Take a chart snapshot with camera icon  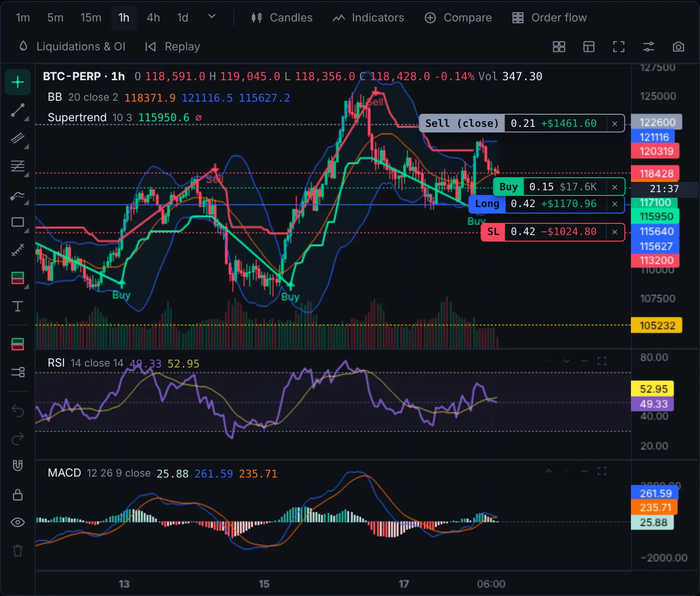click(679, 47)
